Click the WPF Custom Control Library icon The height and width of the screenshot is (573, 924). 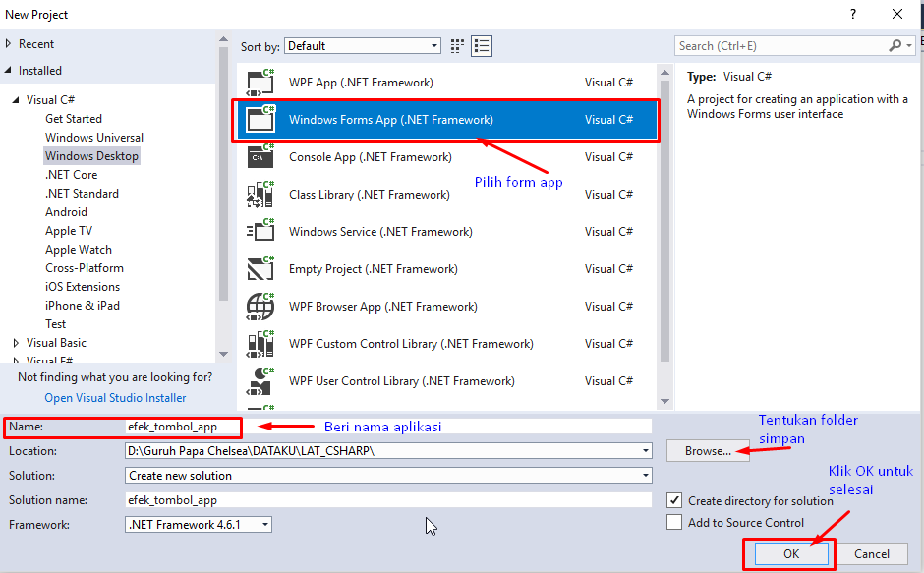click(x=260, y=343)
